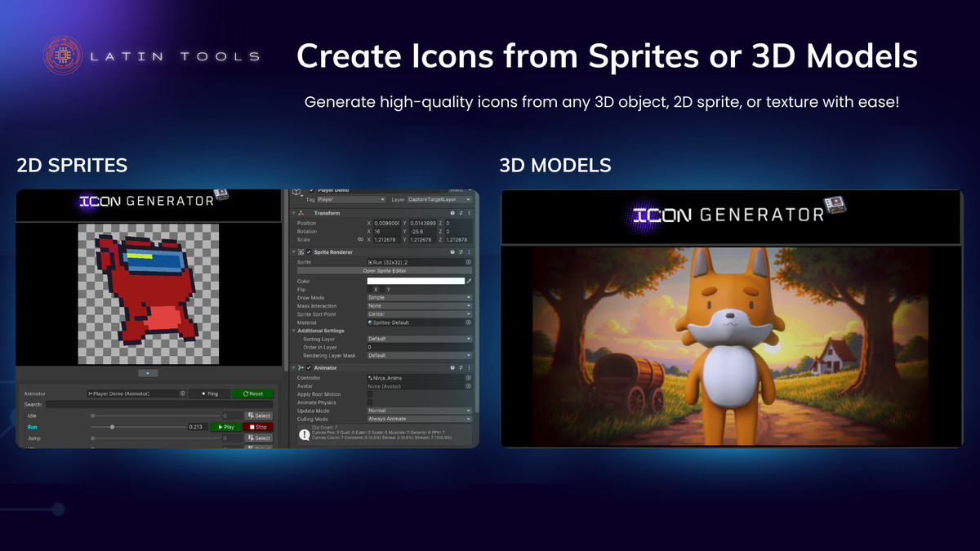Select the Jump animation
Viewport: 980px width, 551px height.
coord(258,438)
